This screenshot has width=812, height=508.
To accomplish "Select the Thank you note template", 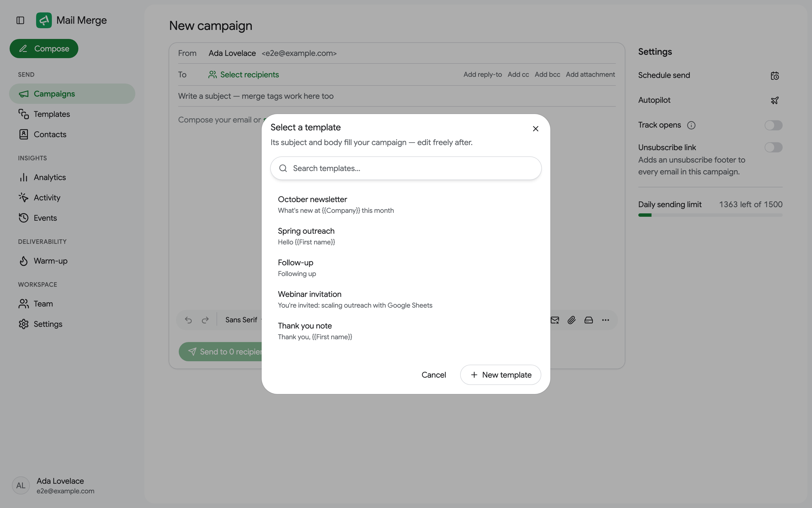I will pyautogui.click(x=406, y=331).
